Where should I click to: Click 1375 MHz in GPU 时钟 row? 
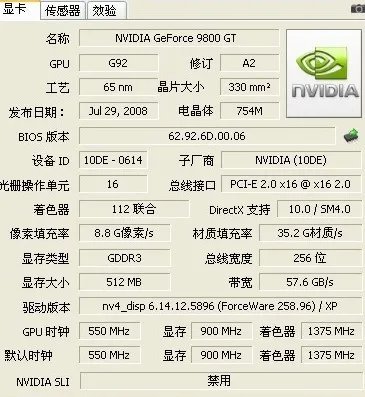point(331,331)
